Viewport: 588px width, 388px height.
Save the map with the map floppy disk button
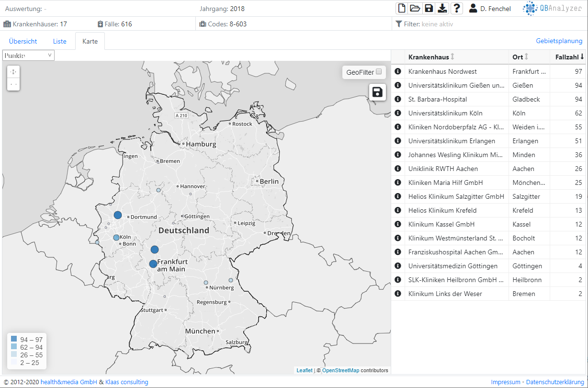pyautogui.click(x=377, y=92)
